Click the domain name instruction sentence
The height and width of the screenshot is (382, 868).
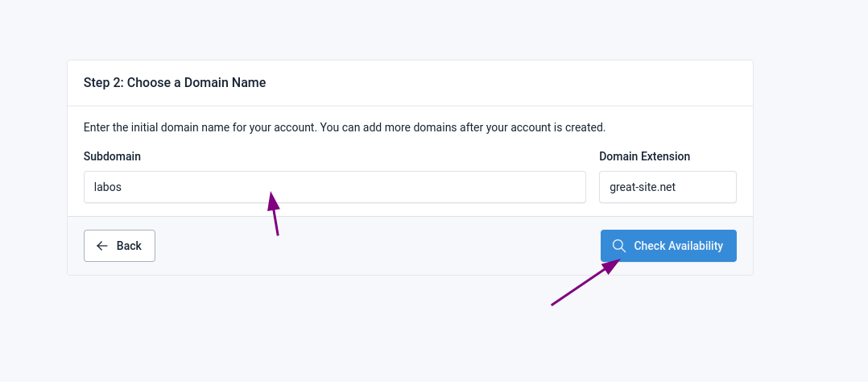(x=344, y=127)
